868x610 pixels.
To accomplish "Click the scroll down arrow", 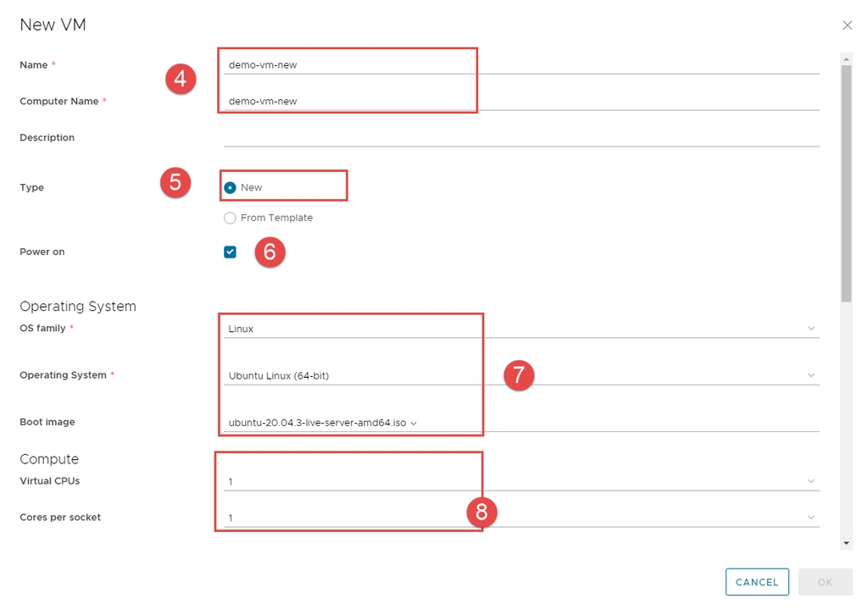I will pos(846,542).
